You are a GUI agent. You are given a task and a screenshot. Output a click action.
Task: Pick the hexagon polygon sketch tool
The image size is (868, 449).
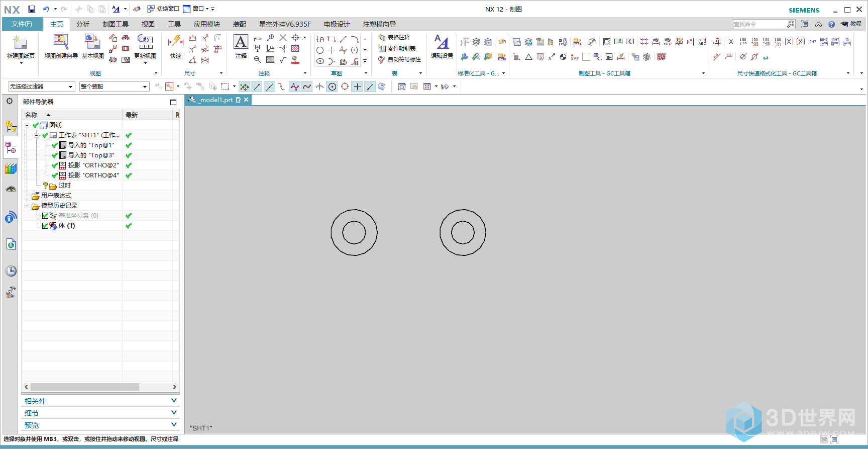[355, 50]
